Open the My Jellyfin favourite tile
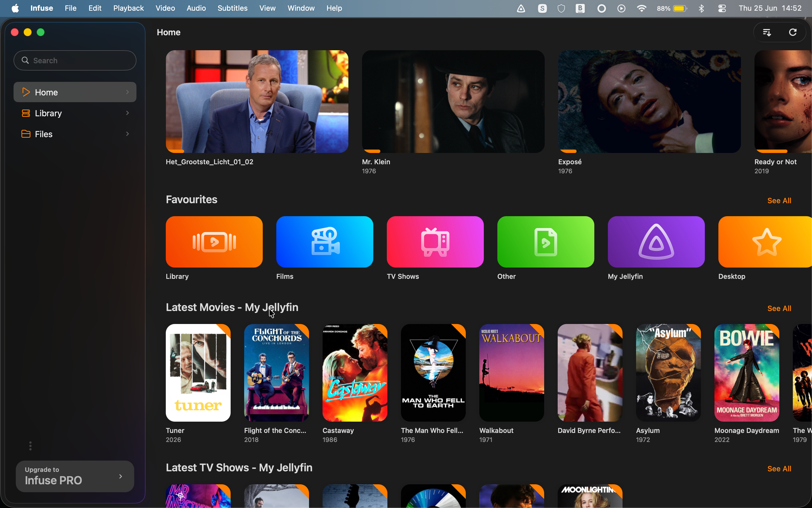Screen dimensions: 812x508 656,242
